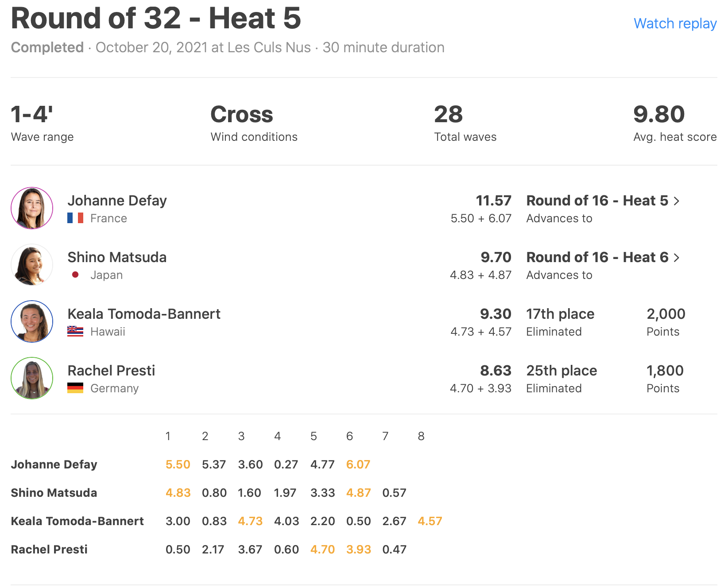Select Keala Tomoda-Bannert's name in results list
This screenshot has width=728, height=588.
[x=144, y=314]
